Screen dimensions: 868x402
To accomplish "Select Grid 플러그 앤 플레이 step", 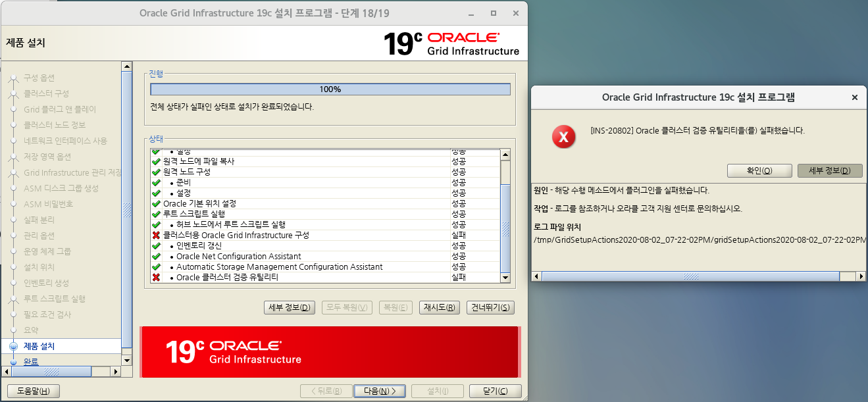I will [x=60, y=109].
